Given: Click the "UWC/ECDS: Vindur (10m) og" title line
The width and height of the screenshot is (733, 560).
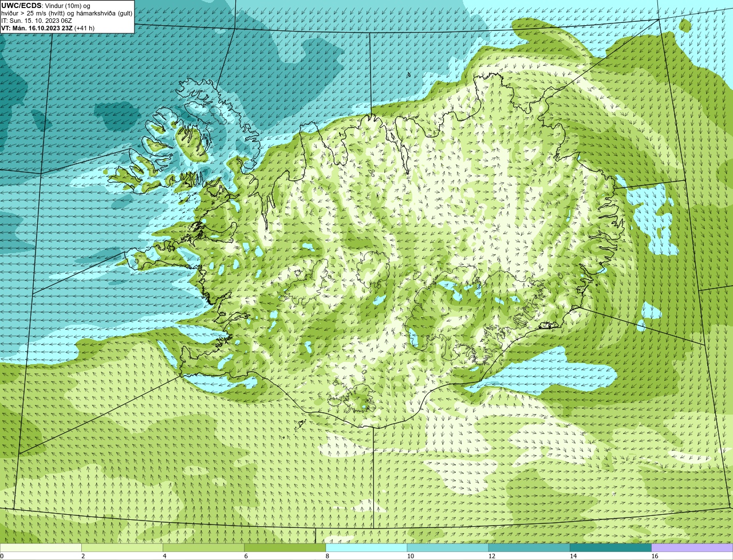Looking at the screenshot, I should click(46, 6).
